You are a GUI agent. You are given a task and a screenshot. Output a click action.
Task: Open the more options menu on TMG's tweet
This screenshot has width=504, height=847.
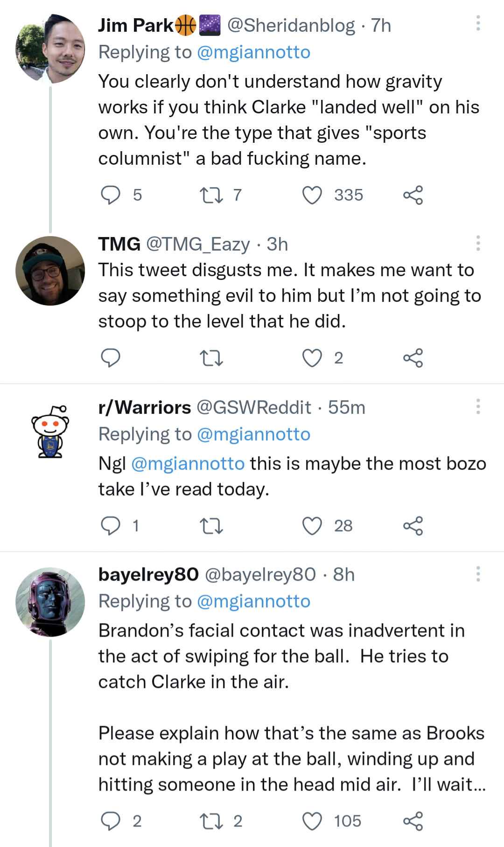(478, 244)
